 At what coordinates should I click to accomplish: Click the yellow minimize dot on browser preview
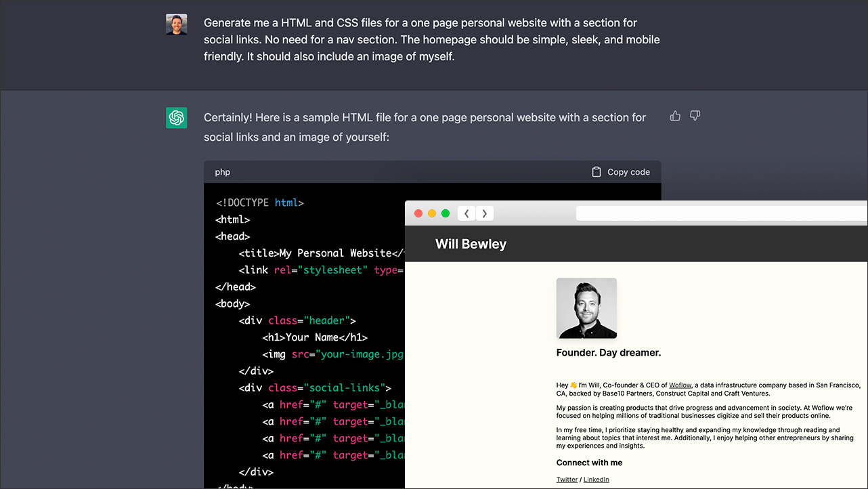click(x=432, y=213)
